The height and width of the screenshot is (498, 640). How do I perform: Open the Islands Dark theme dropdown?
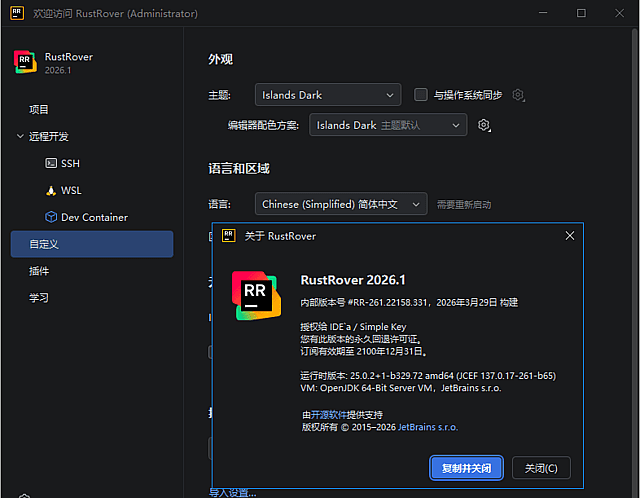[x=328, y=95]
